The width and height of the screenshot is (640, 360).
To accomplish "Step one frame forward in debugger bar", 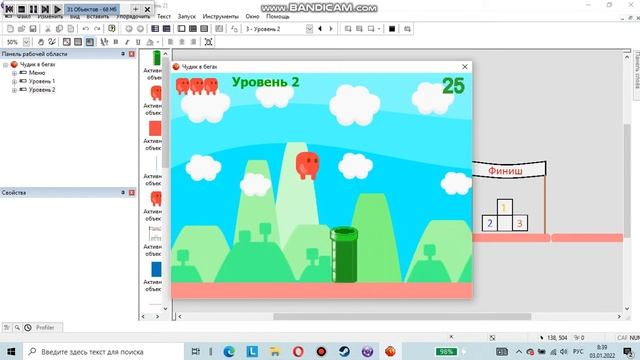I will point(45,9).
